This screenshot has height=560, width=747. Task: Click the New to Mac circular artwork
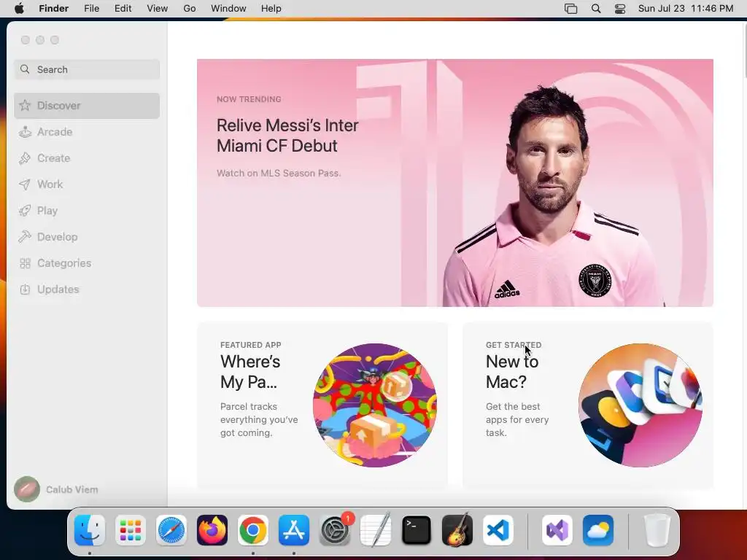pyautogui.click(x=640, y=405)
